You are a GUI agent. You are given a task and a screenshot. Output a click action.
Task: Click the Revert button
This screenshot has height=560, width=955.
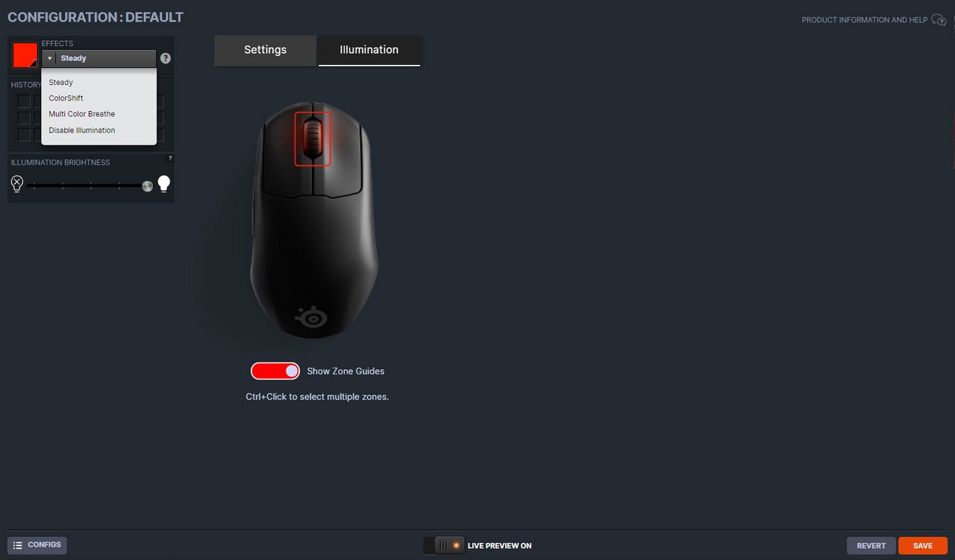click(871, 546)
